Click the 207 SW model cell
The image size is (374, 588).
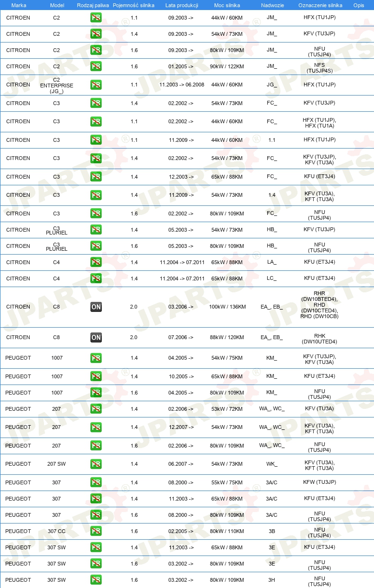pyautogui.click(x=56, y=464)
